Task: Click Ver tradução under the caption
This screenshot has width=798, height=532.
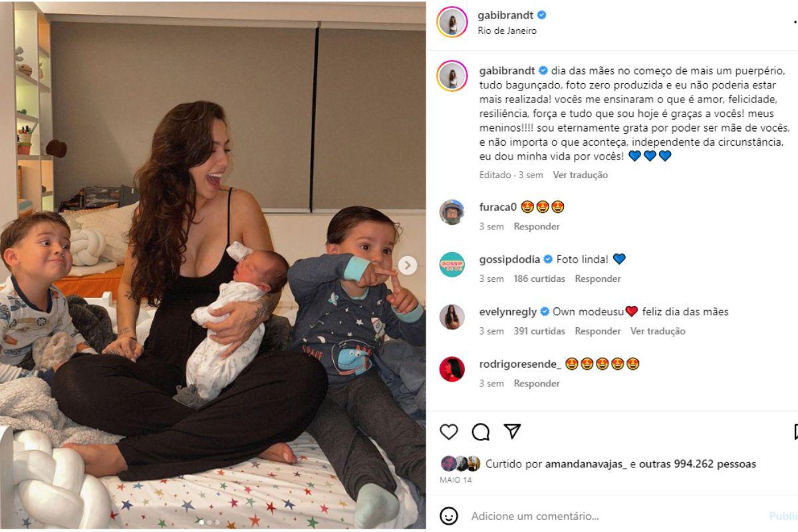Action: tap(581, 175)
